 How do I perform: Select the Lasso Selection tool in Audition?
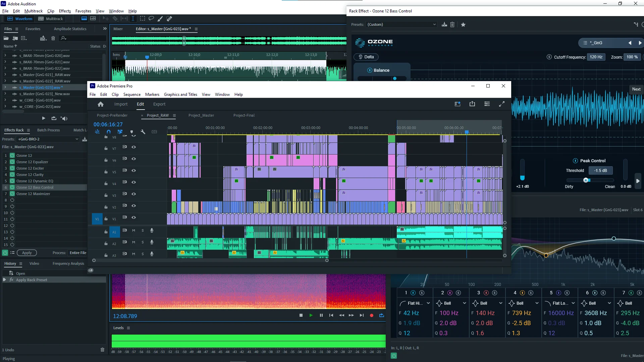pyautogui.click(x=151, y=19)
